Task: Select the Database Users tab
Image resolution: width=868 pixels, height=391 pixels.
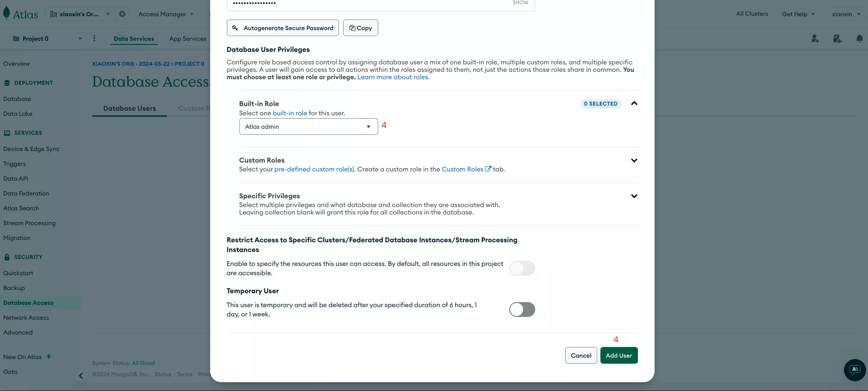Action: coord(130,108)
